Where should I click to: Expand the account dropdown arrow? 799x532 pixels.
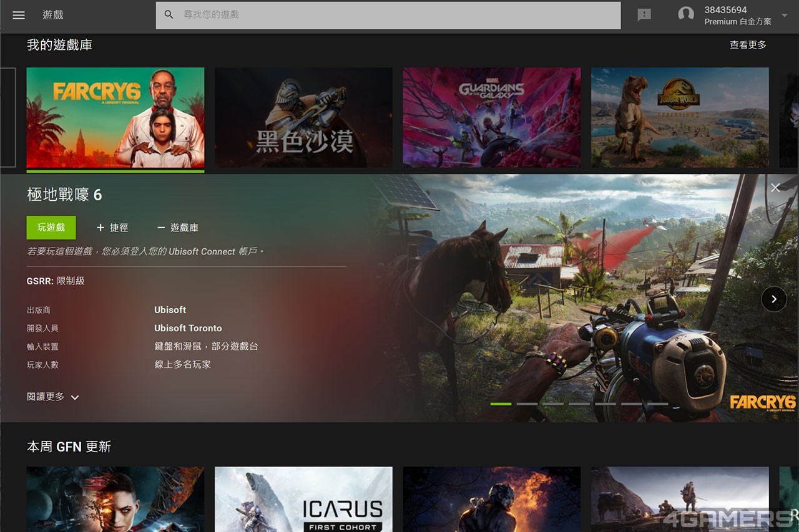click(785, 16)
